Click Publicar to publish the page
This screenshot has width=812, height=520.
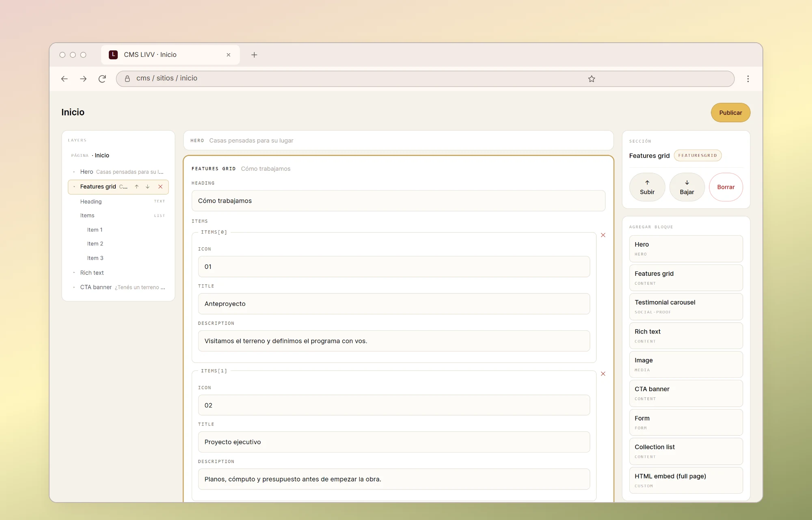click(x=730, y=113)
